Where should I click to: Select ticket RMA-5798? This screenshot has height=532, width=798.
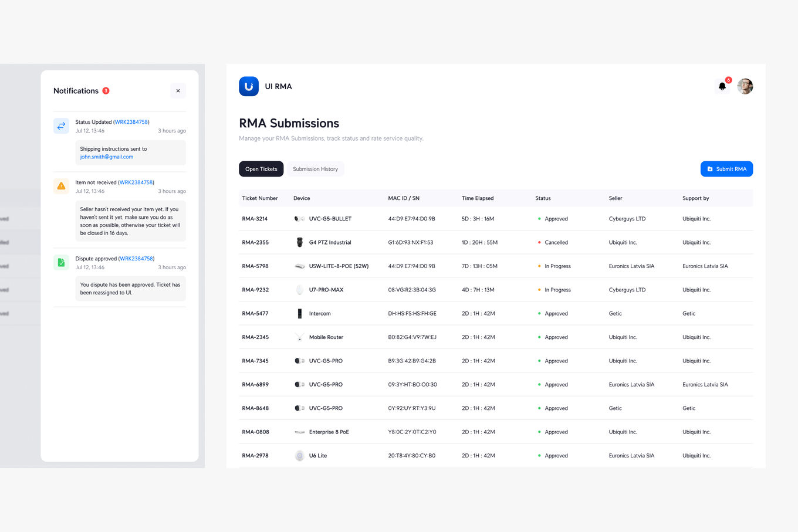[x=255, y=266]
